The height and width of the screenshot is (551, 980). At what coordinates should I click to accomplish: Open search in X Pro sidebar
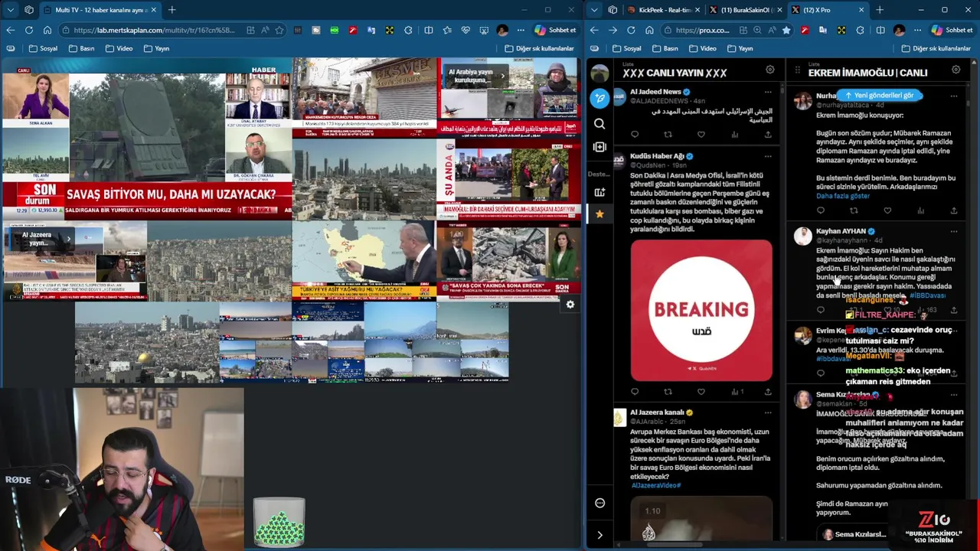599,123
